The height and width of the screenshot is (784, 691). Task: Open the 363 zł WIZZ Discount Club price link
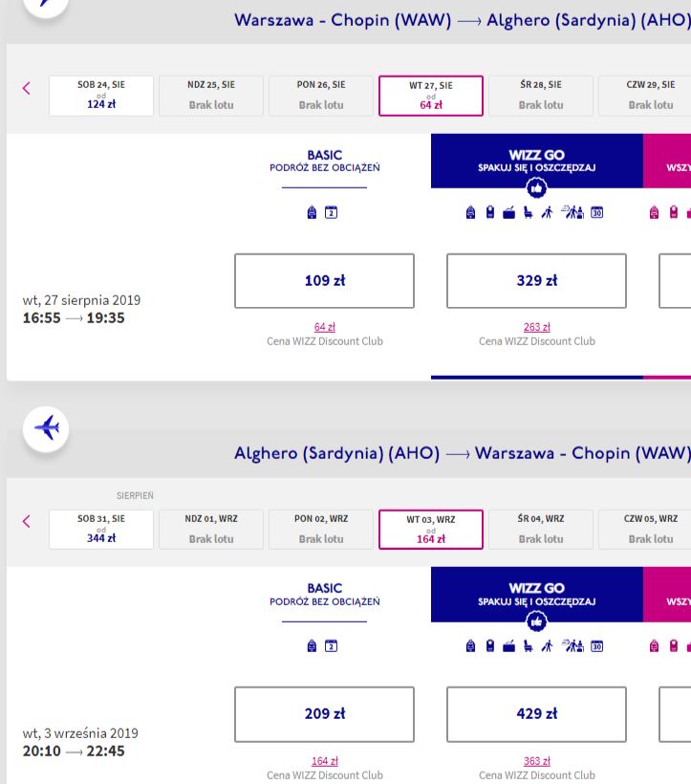point(536,761)
